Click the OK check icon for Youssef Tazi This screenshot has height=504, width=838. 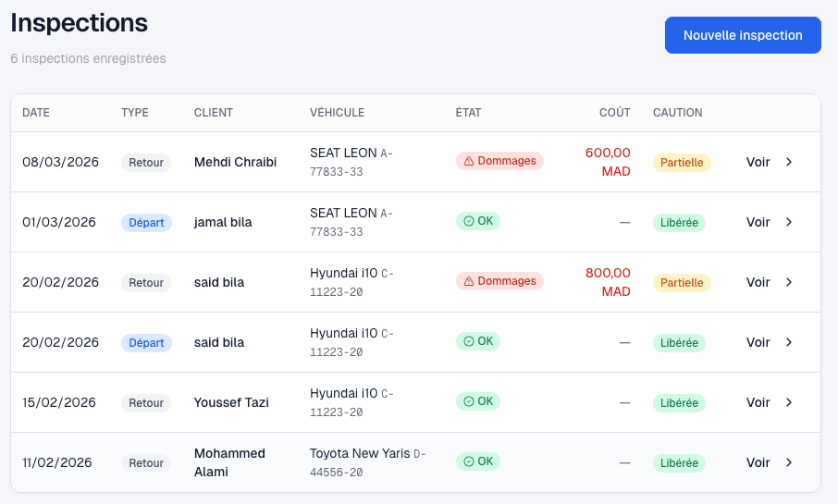click(468, 401)
